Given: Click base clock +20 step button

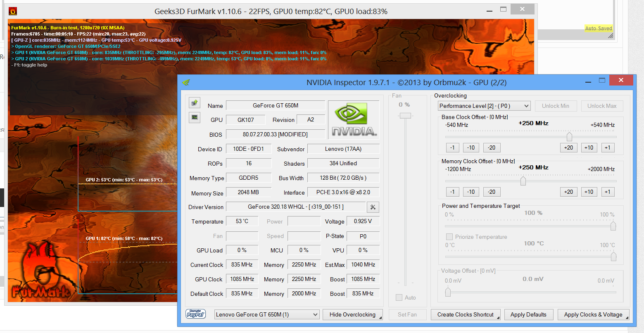Looking at the screenshot, I should click(x=569, y=147).
